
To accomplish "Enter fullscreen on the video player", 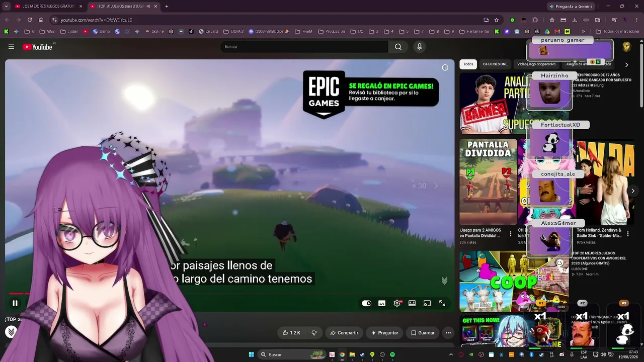I will pyautogui.click(x=442, y=303).
